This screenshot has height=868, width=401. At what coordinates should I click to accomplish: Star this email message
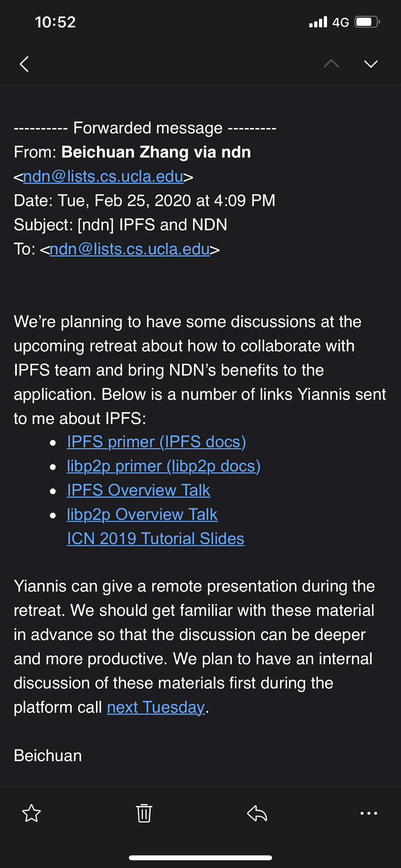click(x=32, y=813)
